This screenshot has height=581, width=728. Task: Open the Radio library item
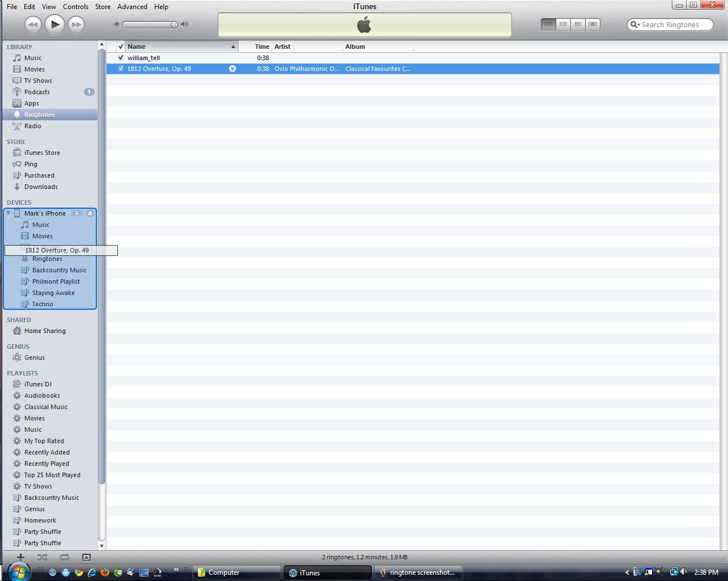click(32, 126)
